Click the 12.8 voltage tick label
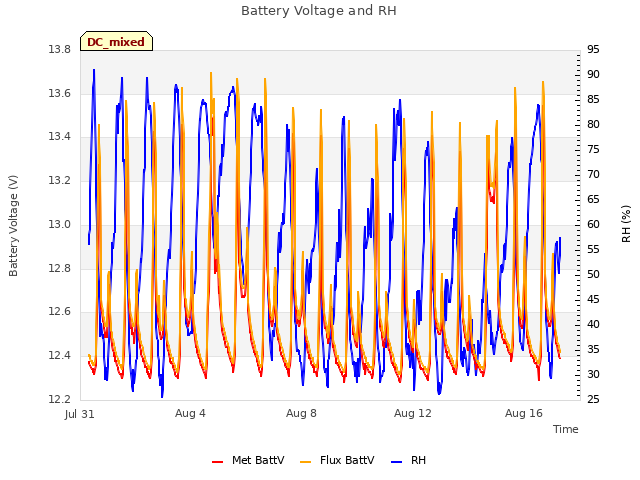The width and height of the screenshot is (640, 480). pos(60,268)
